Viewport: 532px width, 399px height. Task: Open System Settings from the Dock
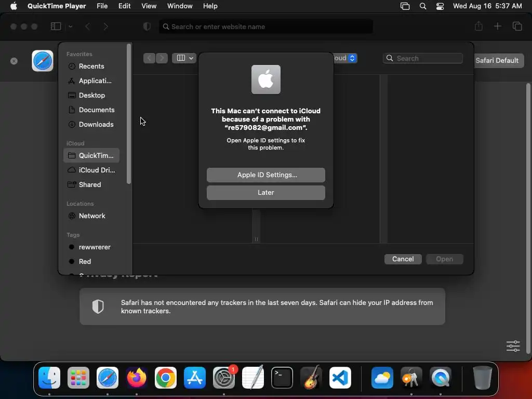224,378
